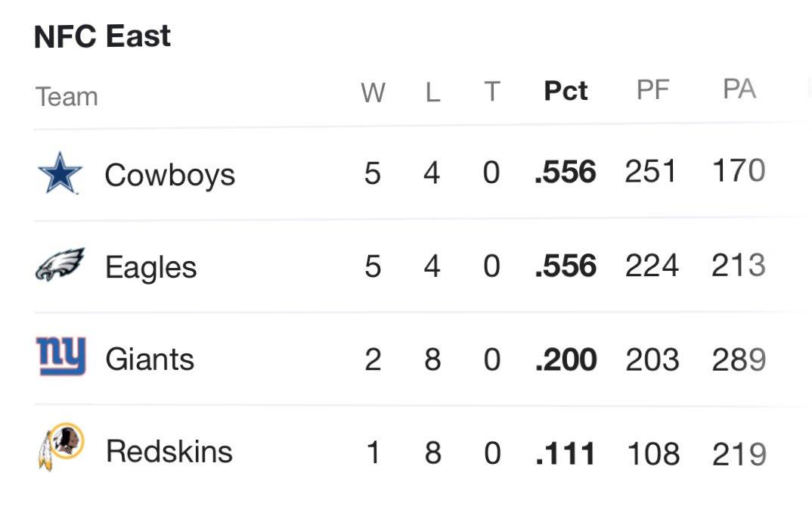This screenshot has width=812, height=510.
Task: Click the Philadelphia Eagles logo
Action: [60, 265]
